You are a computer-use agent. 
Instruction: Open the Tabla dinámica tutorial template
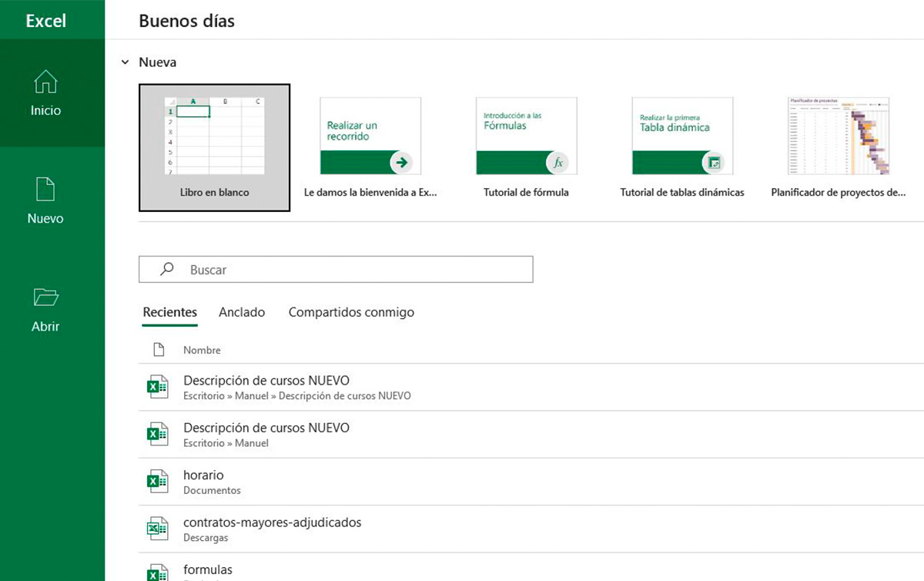pyautogui.click(x=682, y=136)
